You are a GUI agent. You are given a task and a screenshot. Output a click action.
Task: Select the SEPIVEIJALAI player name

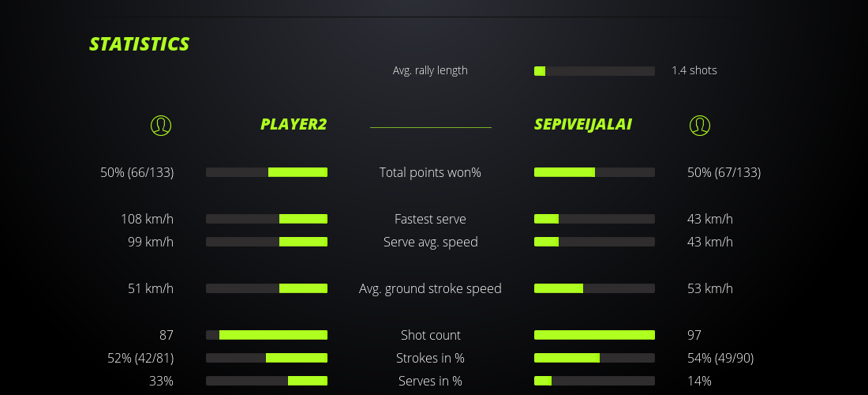[582, 125]
